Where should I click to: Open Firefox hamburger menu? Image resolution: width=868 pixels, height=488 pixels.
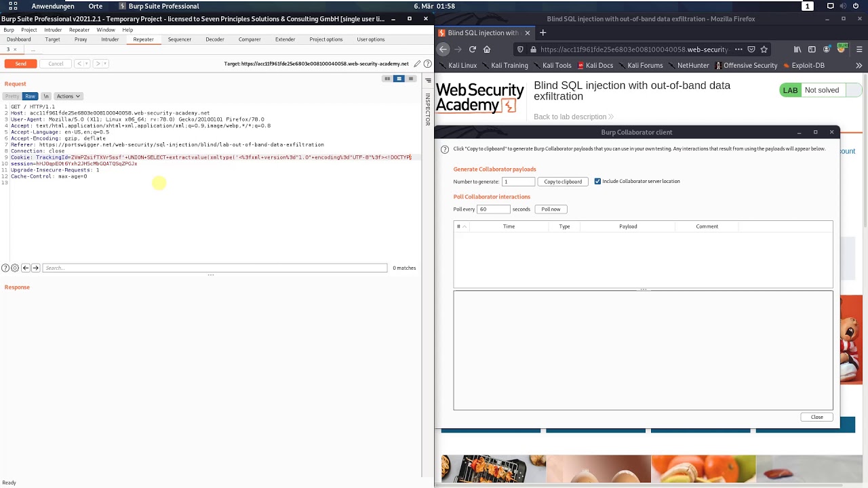[859, 49]
